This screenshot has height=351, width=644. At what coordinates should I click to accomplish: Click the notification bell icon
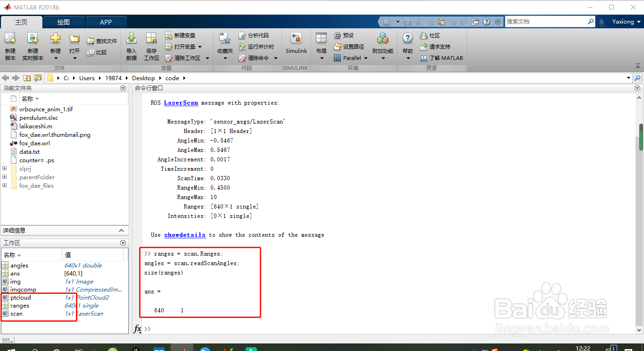[x=602, y=22]
